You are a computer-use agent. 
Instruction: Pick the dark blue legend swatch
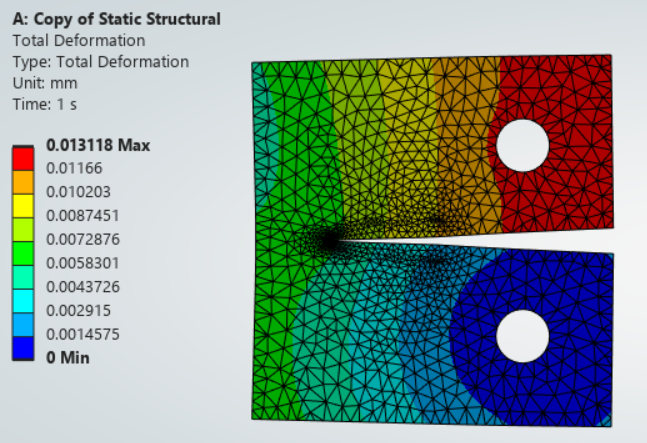click(x=26, y=346)
